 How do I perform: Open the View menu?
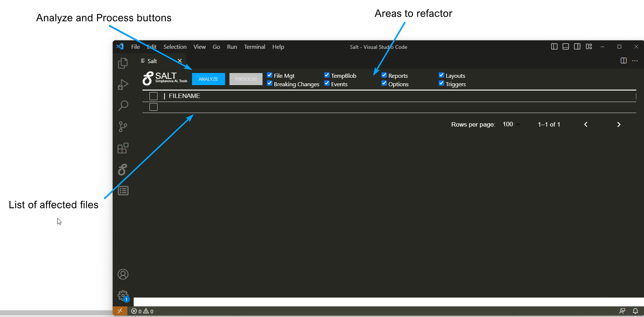(200, 47)
